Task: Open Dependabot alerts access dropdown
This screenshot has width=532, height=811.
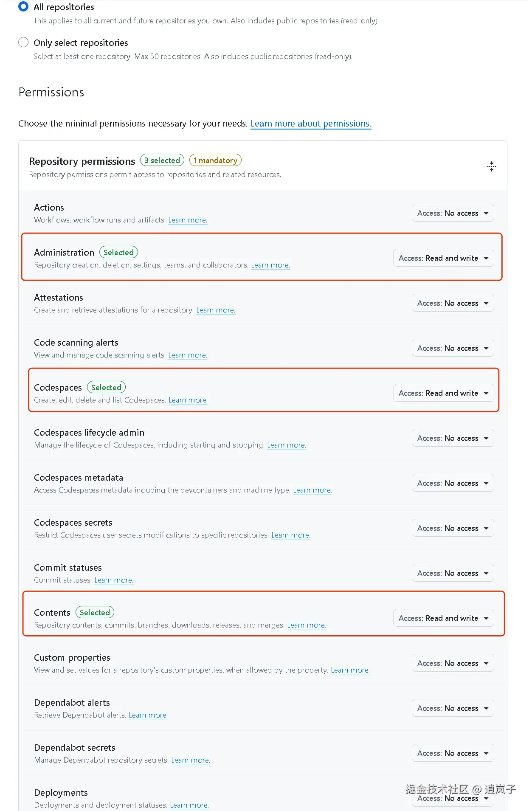Action: click(x=453, y=708)
